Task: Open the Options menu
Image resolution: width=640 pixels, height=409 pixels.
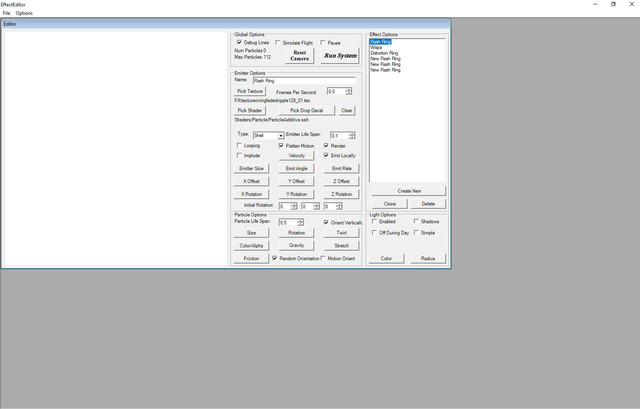Action: pyautogui.click(x=24, y=13)
